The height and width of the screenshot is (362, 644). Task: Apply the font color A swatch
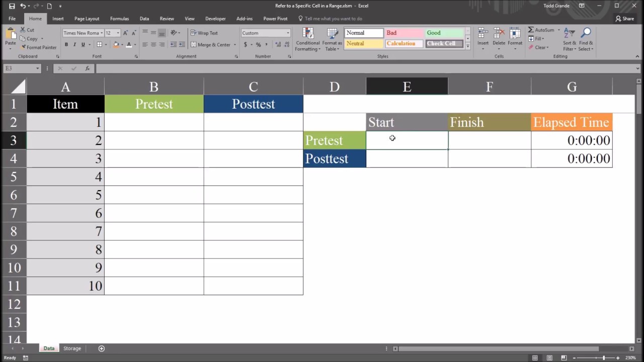[129, 45]
